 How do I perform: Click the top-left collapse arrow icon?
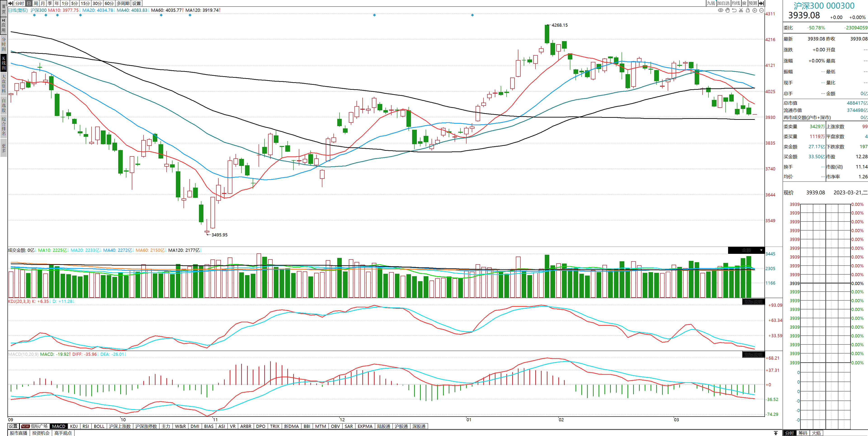(x=10, y=3)
